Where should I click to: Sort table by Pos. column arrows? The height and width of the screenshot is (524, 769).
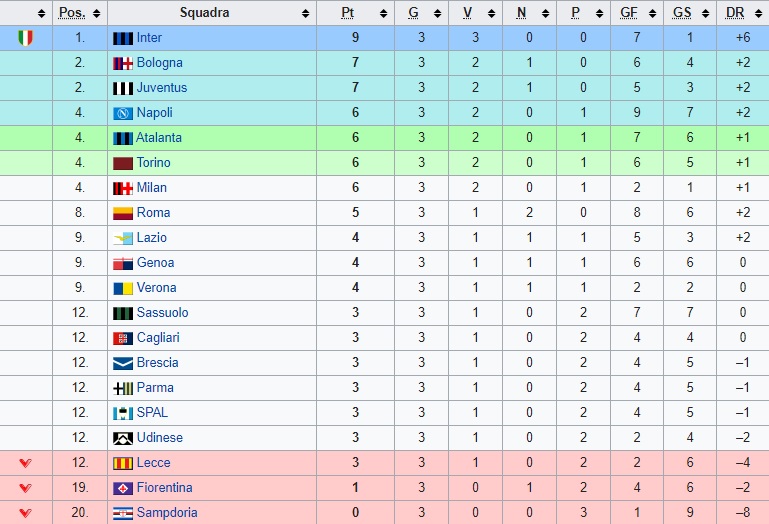pos(97,14)
